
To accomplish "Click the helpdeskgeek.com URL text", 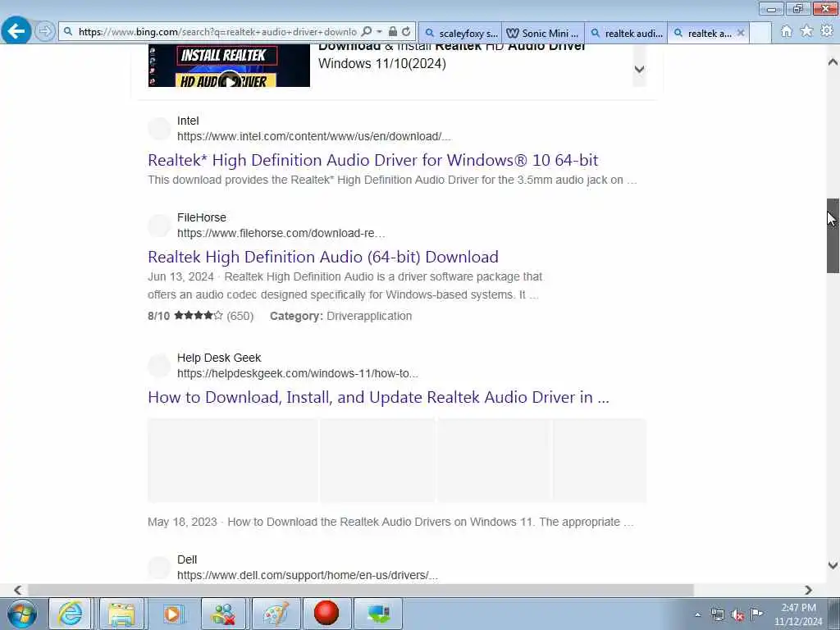I will [x=297, y=373].
